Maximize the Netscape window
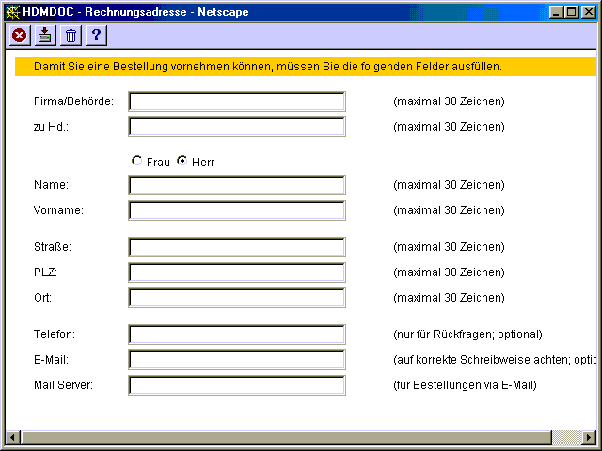This screenshot has width=602, height=451. coord(571,11)
